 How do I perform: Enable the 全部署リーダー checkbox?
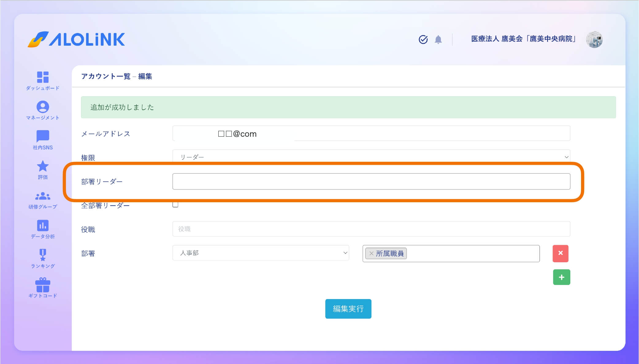click(175, 205)
